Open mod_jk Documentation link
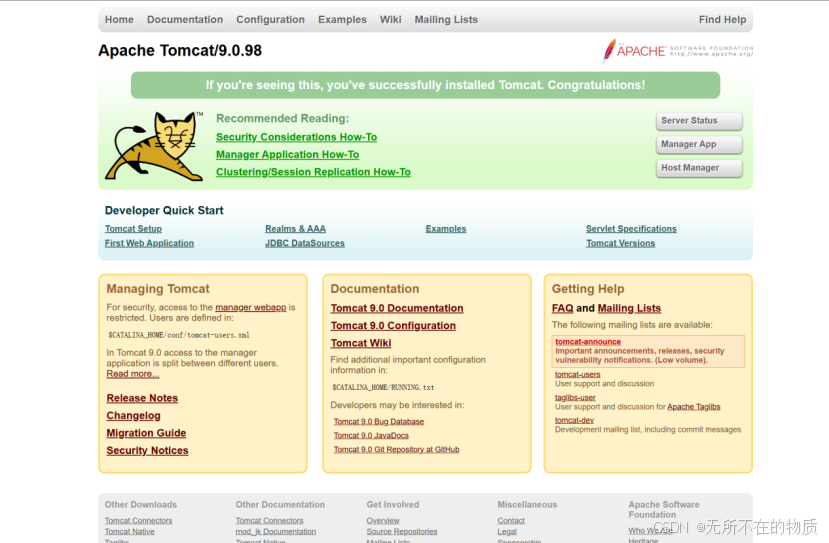 click(276, 532)
